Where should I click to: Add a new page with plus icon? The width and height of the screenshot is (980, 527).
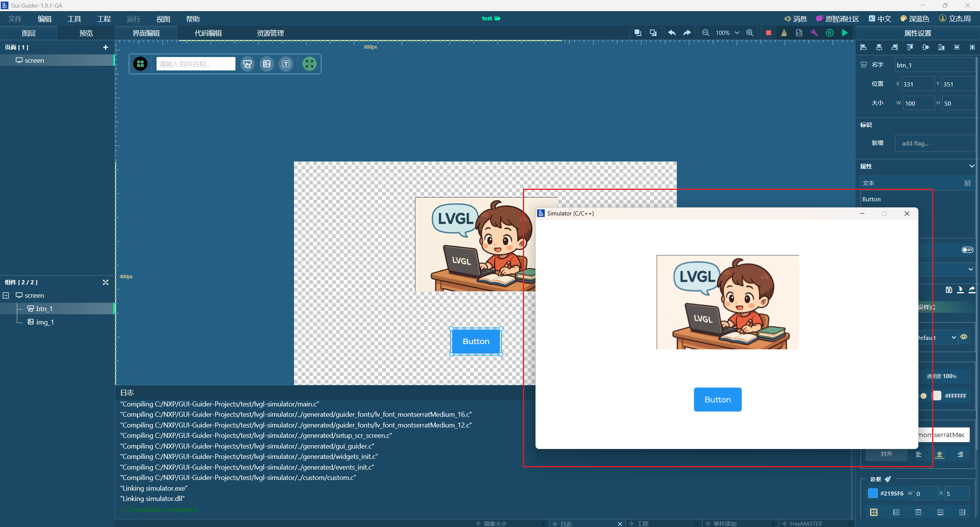point(106,47)
